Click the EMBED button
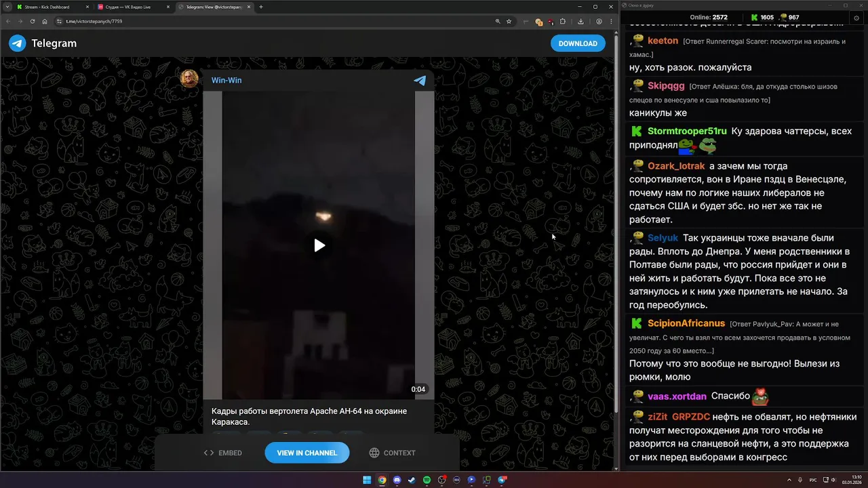 [x=223, y=453]
